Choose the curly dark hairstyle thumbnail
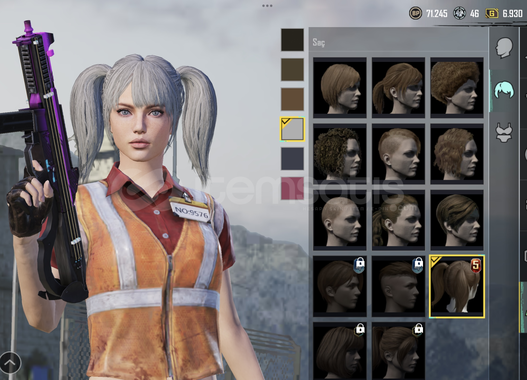This screenshot has height=380, width=527. [340, 154]
